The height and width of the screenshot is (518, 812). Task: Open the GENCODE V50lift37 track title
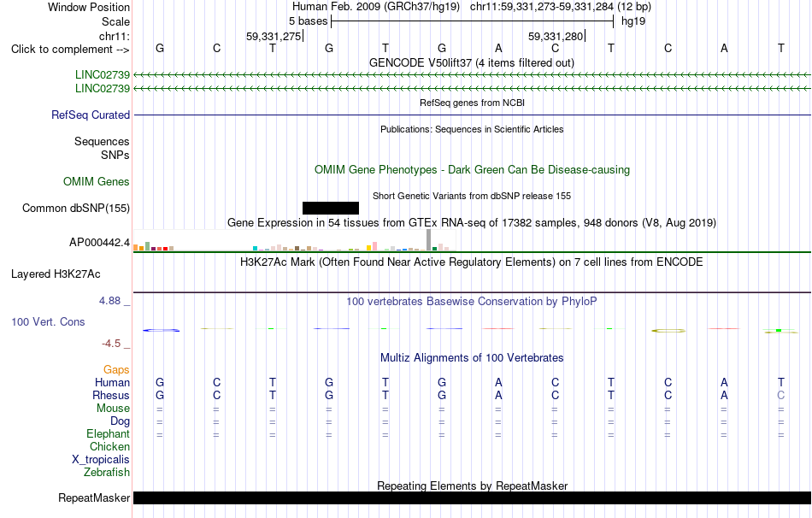tap(472, 62)
